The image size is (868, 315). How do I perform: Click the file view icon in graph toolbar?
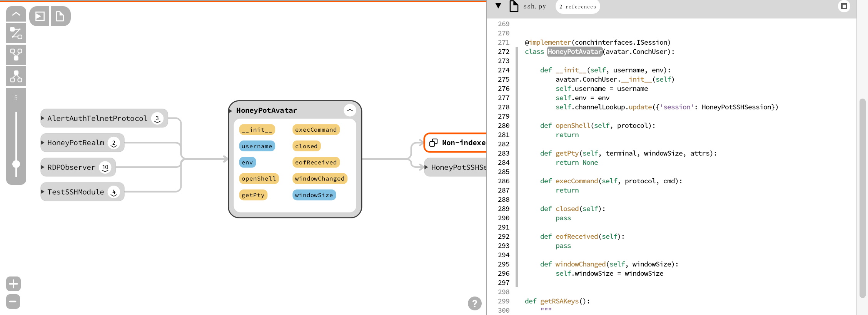(60, 16)
